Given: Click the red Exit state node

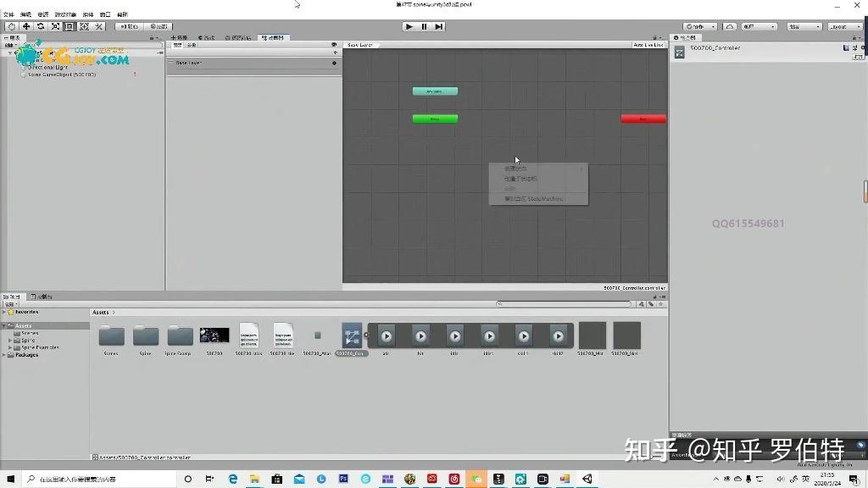Looking at the screenshot, I should pyautogui.click(x=643, y=119).
